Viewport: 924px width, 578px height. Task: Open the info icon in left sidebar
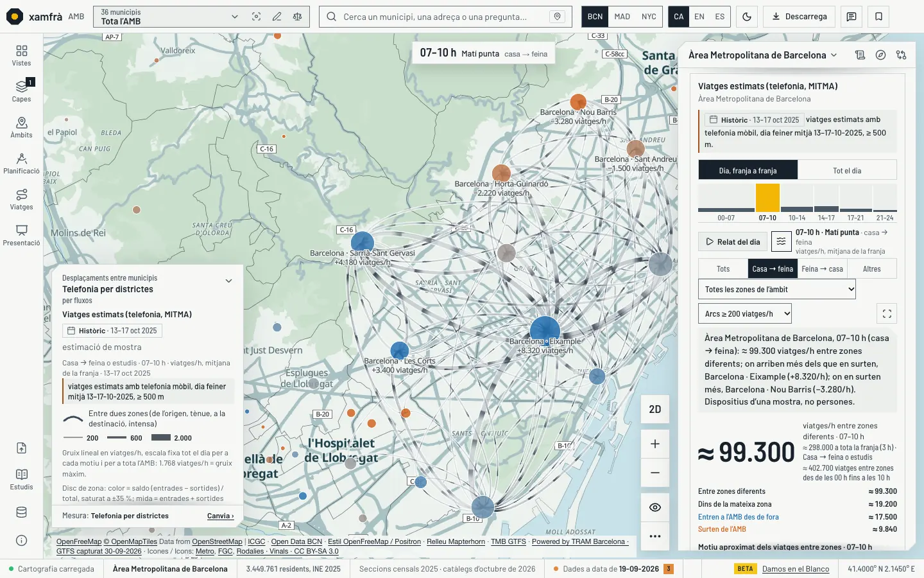[x=21, y=541]
